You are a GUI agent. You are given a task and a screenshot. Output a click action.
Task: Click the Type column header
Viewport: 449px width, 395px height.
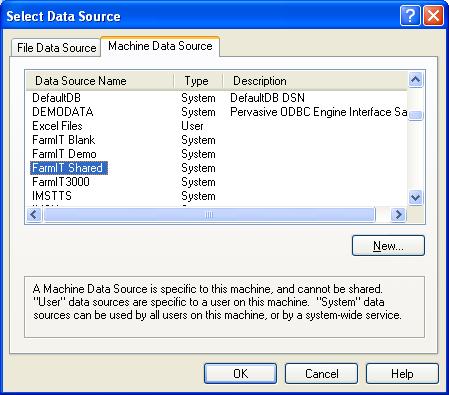(x=198, y=81)
